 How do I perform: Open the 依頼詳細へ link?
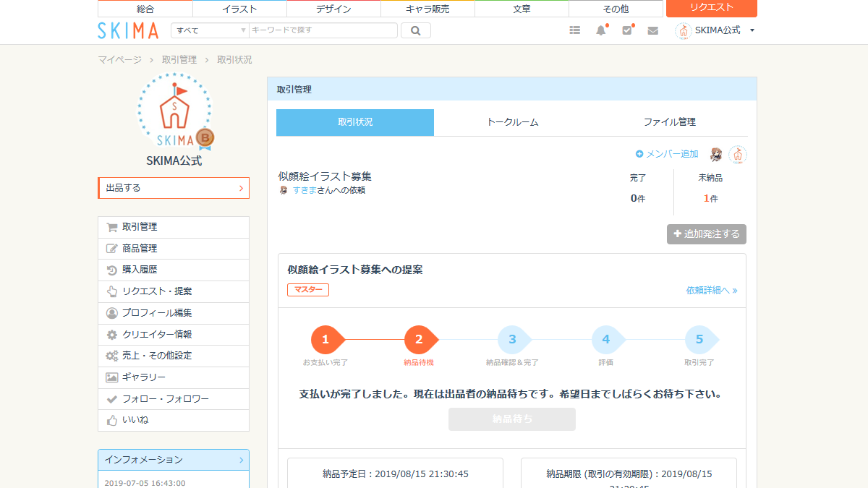[x=711, y=291]
